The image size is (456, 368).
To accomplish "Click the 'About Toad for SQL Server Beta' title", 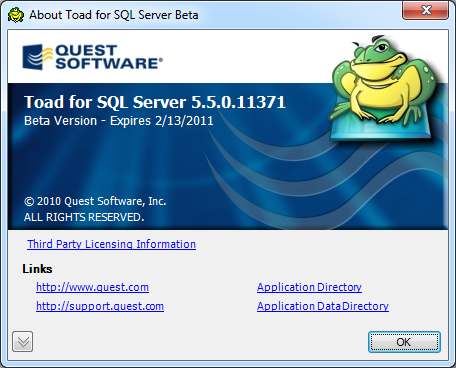I will [114, 15].
